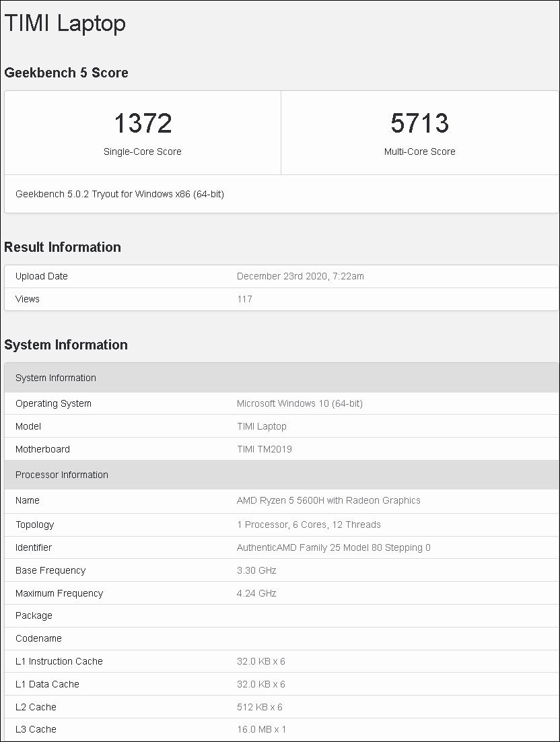Select AMD Ryzen 5 5600H processor name
The image size is (560, 742).
[x=328, y=501]
